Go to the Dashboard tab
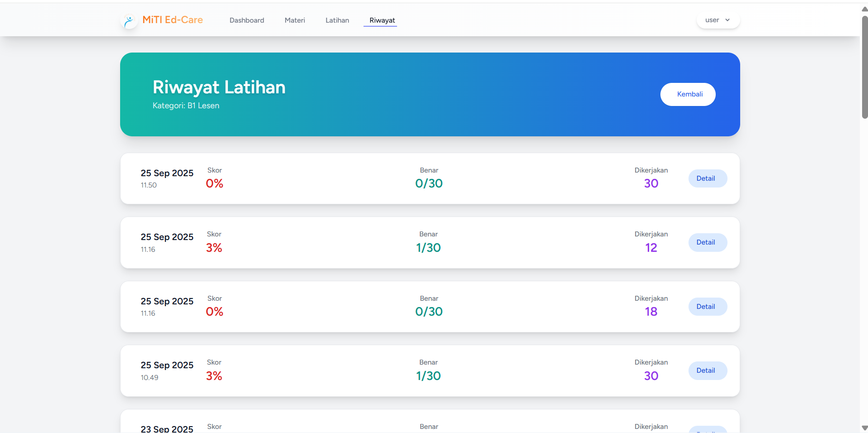 247,20
